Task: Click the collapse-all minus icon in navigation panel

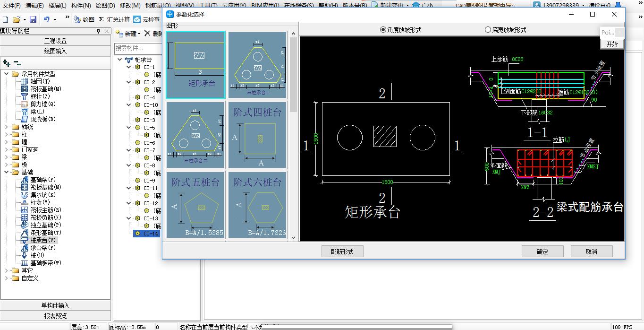Action: tap(17, 63)
